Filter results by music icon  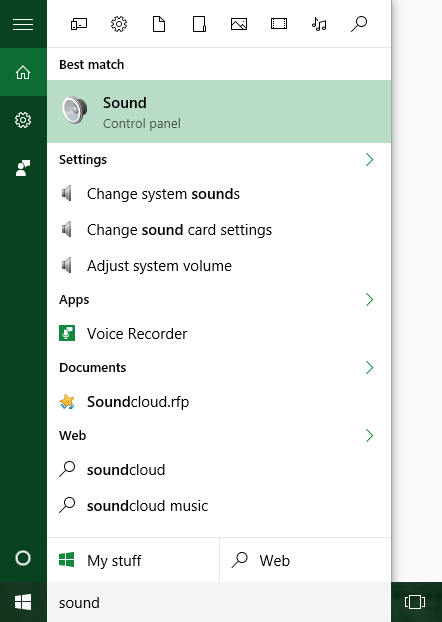(x=319, y=24)
